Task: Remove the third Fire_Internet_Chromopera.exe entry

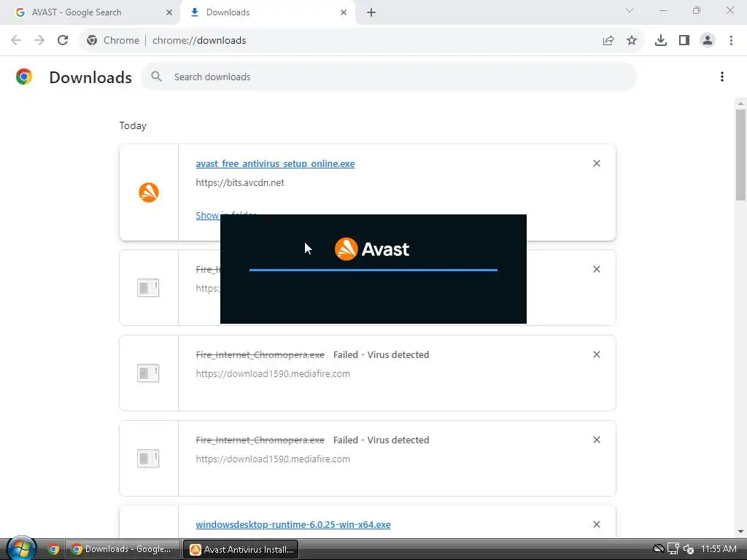Action: pos(597,440)
